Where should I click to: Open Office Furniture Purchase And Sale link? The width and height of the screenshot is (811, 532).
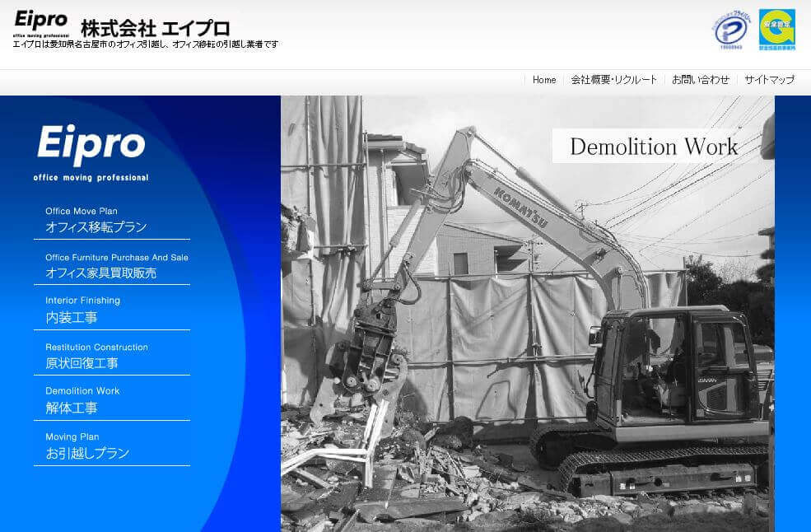tap(112, 267)
